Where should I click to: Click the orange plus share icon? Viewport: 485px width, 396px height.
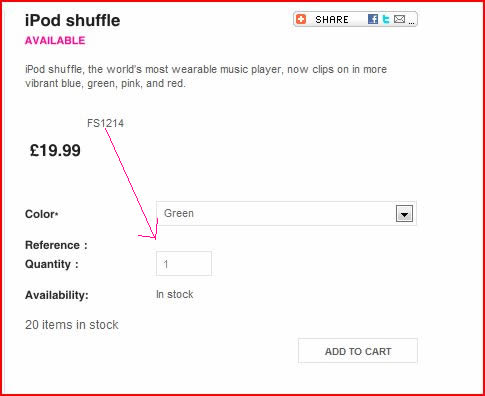click(301, 19)
